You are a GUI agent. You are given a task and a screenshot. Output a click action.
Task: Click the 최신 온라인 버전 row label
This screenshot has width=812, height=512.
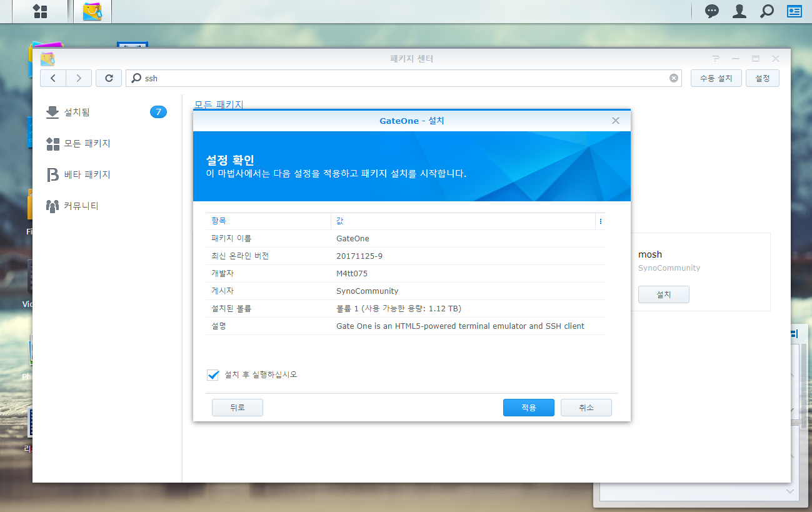240,256
